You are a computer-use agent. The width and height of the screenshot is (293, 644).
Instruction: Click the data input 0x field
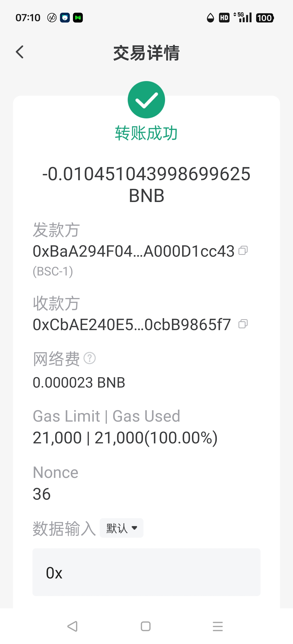pos(146,572)
